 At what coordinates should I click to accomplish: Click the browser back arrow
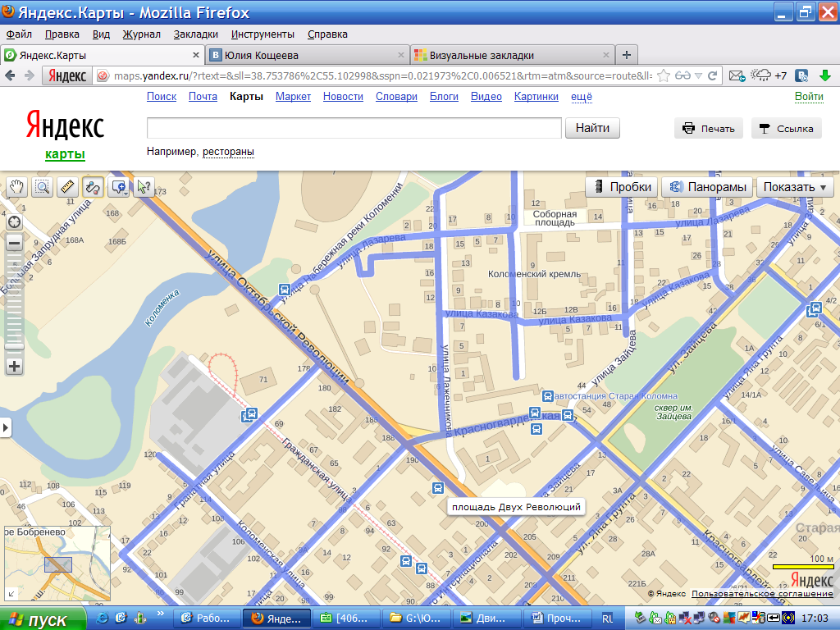[10, 76]
